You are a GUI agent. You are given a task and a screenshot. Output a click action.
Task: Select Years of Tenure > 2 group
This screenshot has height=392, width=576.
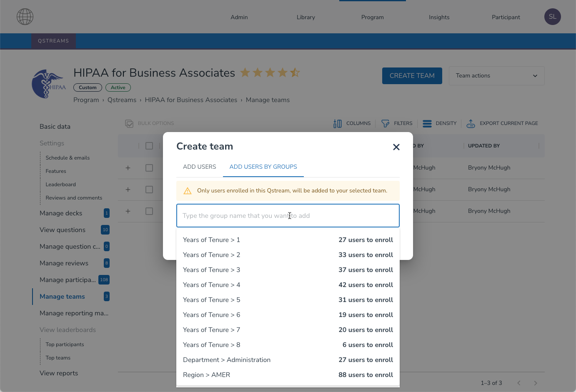288,255
